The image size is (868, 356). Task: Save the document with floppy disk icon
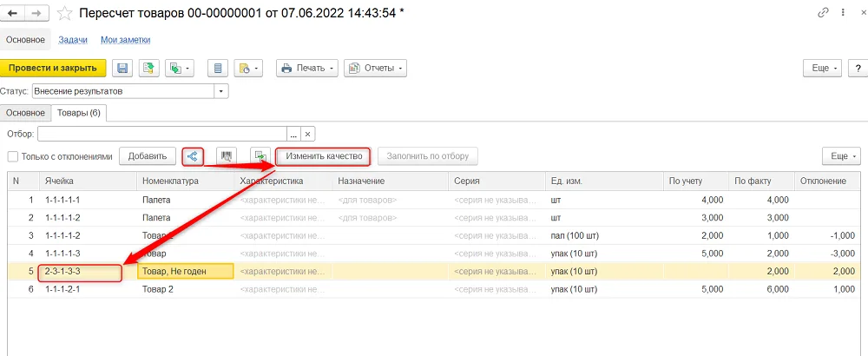tap(123, 68)
